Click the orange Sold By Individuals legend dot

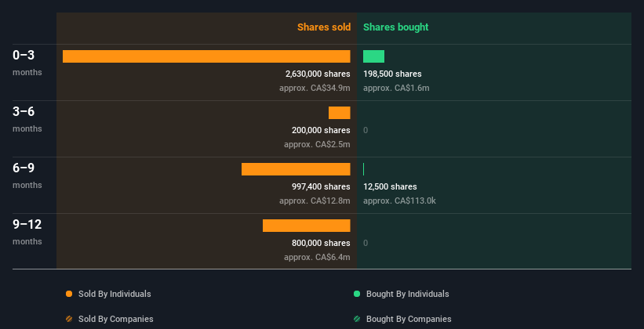(69, 295)
